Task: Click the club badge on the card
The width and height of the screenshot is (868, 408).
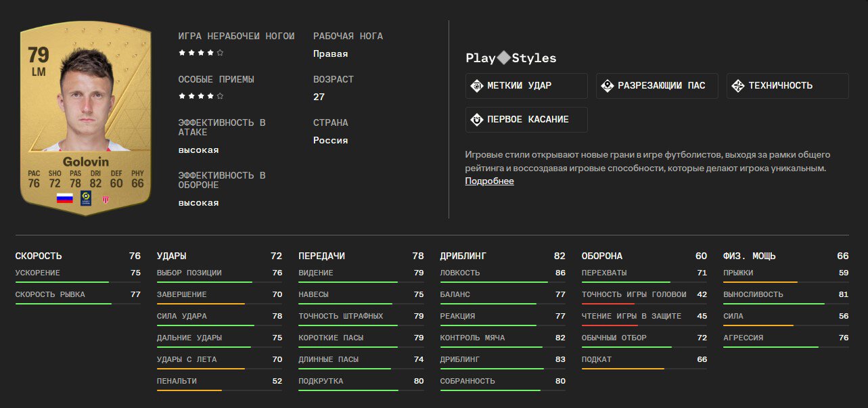Action: tap(106, 199)
